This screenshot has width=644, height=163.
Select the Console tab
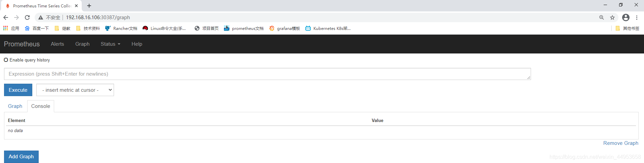[41, 106]
